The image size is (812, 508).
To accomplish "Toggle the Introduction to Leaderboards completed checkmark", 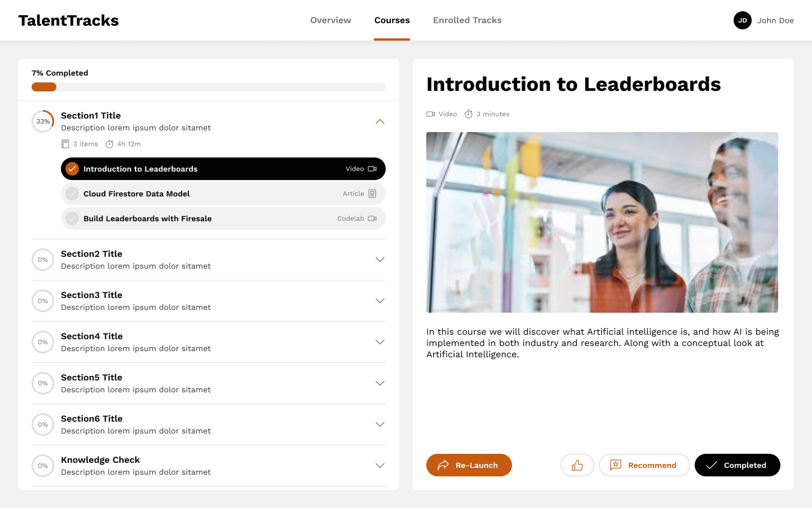I will [x=72, y=169].
